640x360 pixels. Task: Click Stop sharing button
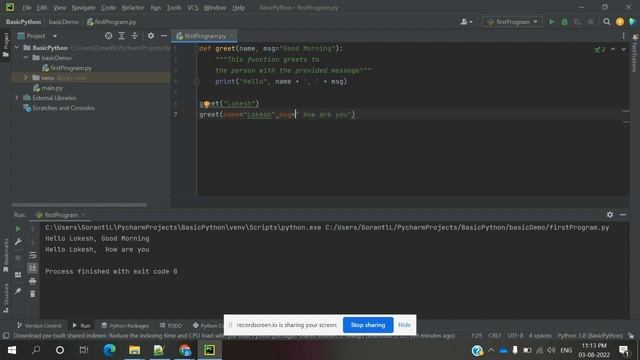tap(368, 325)
